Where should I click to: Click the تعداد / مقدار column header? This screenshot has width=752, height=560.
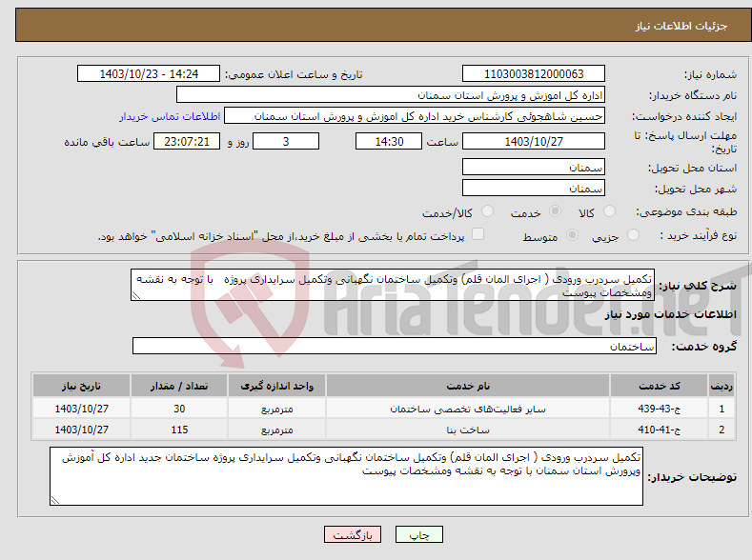179,386
